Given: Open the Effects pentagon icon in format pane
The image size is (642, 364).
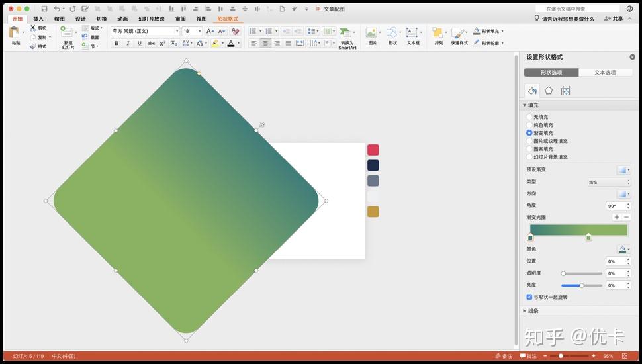Looking at the screenshot, I should click(x=549, y=91).
